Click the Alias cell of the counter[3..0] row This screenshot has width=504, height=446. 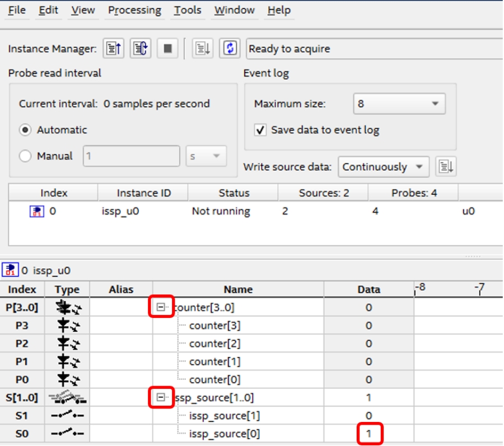tap(121, 308)
